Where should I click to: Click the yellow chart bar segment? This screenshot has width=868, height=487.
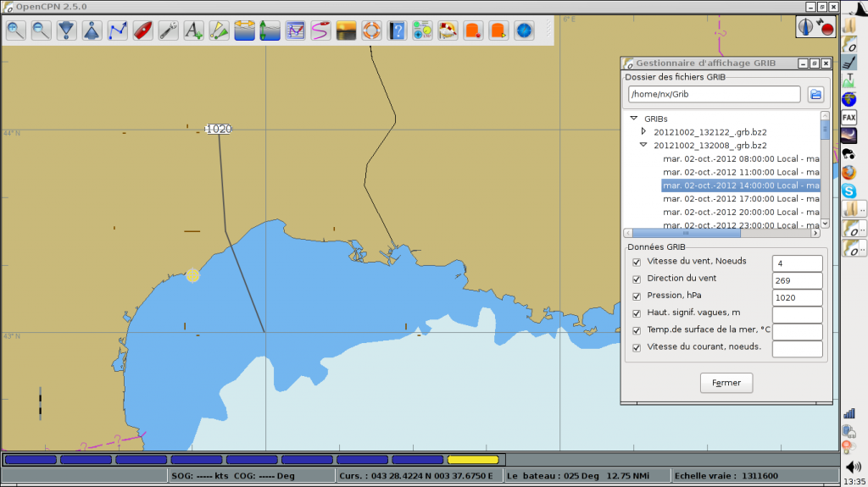473,460
